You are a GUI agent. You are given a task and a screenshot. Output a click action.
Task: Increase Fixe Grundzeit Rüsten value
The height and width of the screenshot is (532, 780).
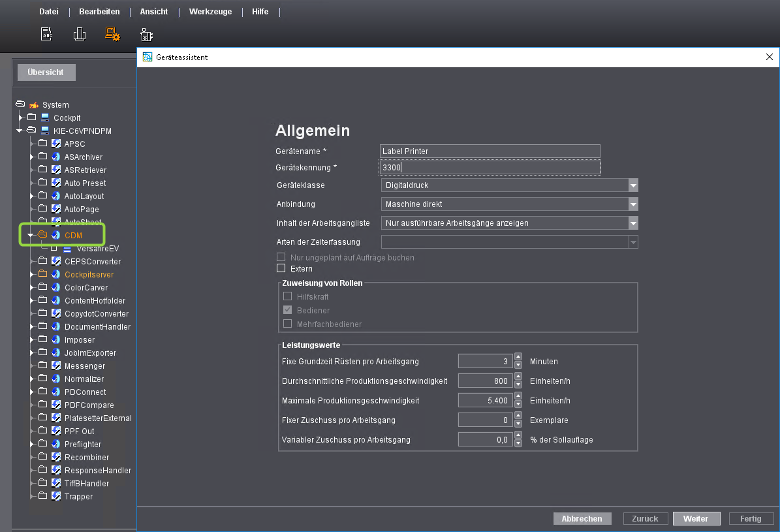518,357
